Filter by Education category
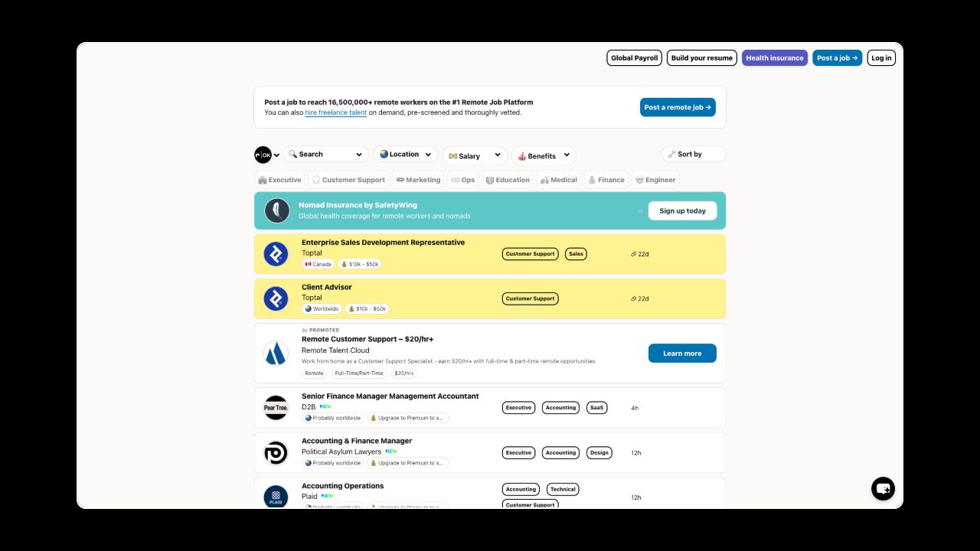This screenshot has height=551, width=980. [508, 180]
